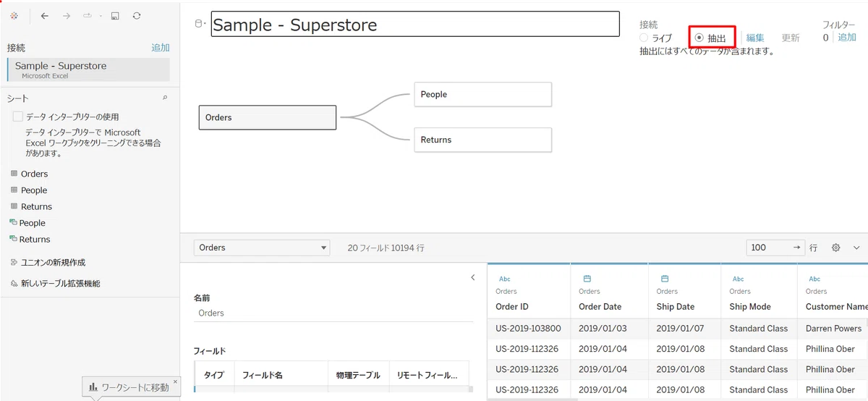
Task: Open the Orders table dropdown in grid
Action: (x=262, y=248)
